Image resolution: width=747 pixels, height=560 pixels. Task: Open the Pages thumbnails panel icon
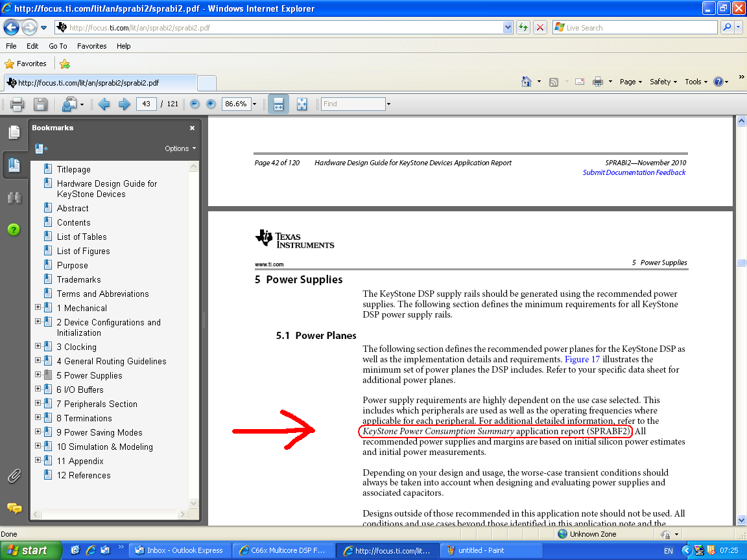14,132
